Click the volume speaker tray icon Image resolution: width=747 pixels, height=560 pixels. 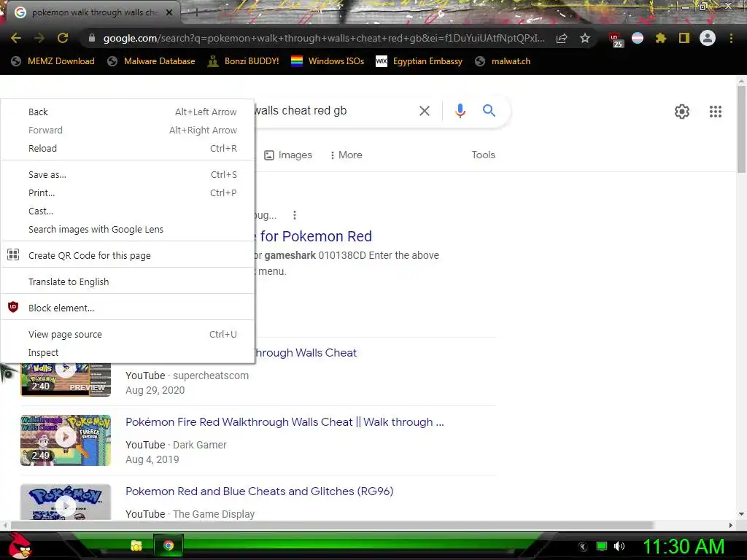click(x=619, y=546)
